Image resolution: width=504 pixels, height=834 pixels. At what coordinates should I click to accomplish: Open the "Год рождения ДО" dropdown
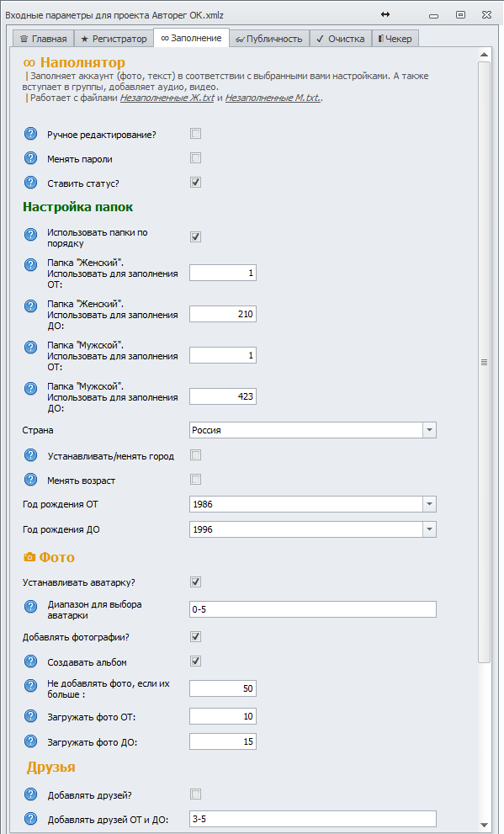pos(428,529)
